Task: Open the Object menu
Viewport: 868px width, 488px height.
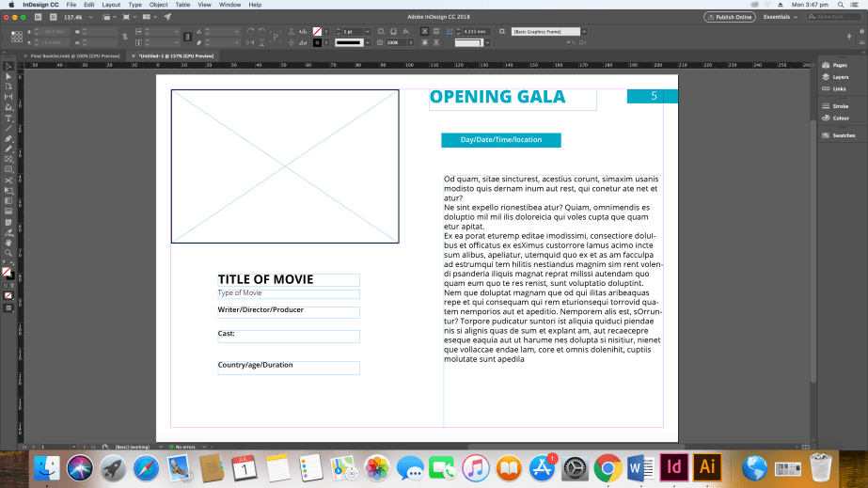Action: [158, 5]
